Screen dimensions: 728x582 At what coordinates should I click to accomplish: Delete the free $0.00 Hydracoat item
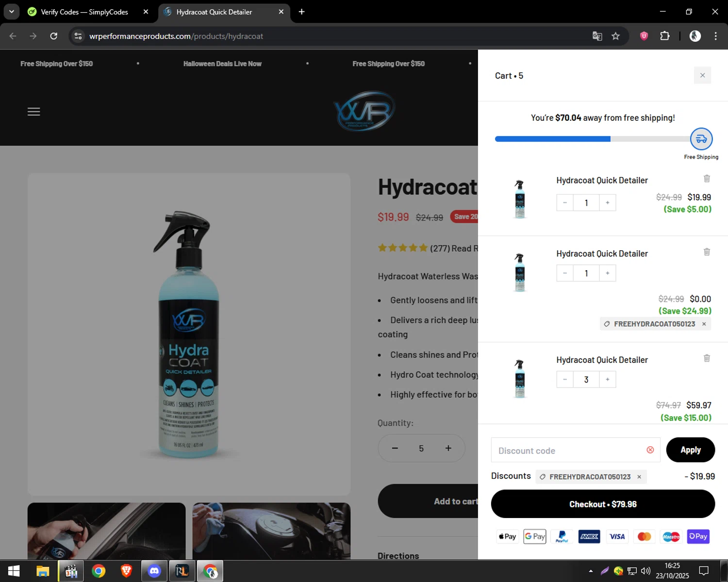pos(707,252)
